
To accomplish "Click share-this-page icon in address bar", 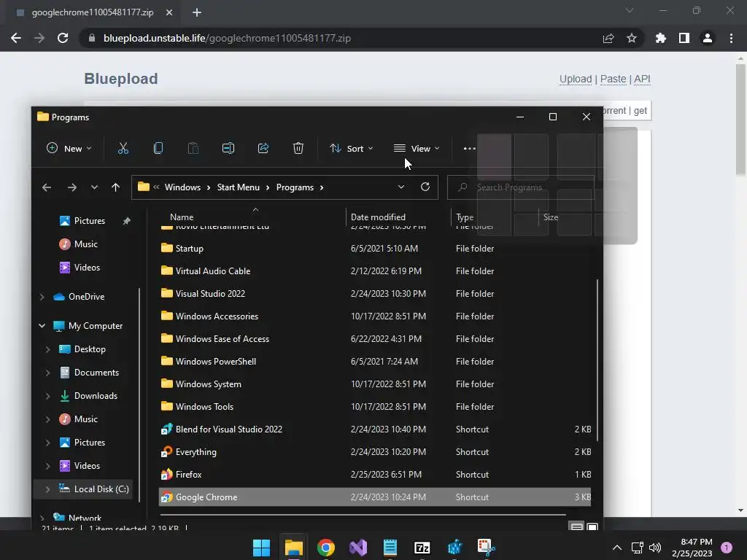I will coord(608,38).
